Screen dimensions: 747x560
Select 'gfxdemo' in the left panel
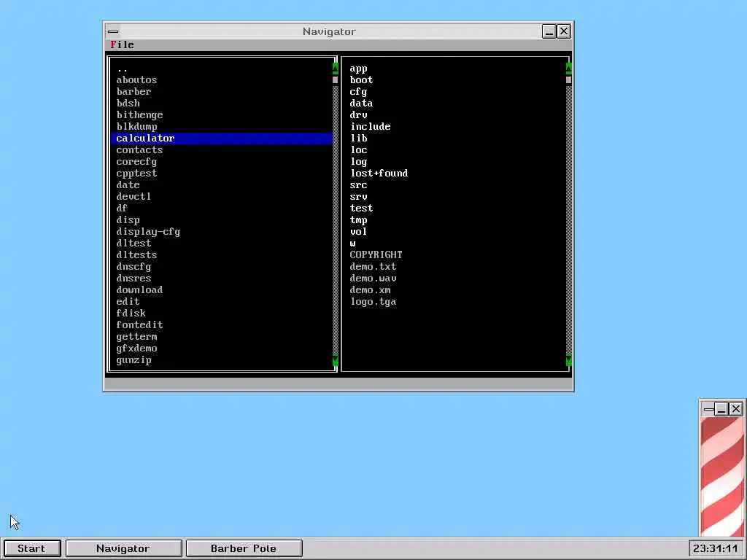point(222,348)
